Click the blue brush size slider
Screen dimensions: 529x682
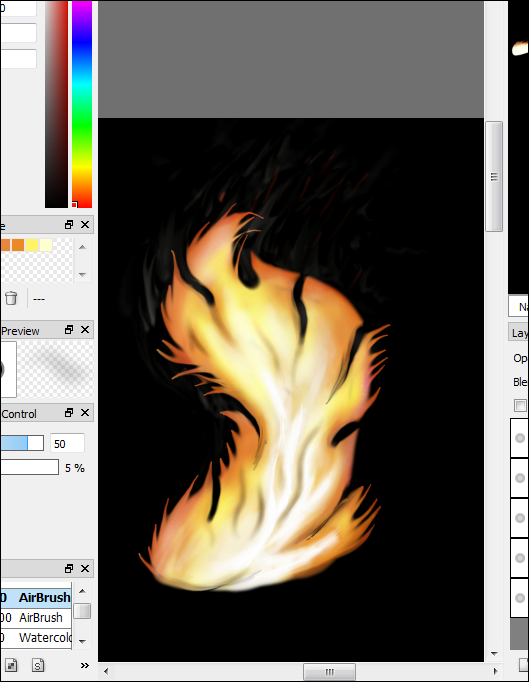click(22, 443)
